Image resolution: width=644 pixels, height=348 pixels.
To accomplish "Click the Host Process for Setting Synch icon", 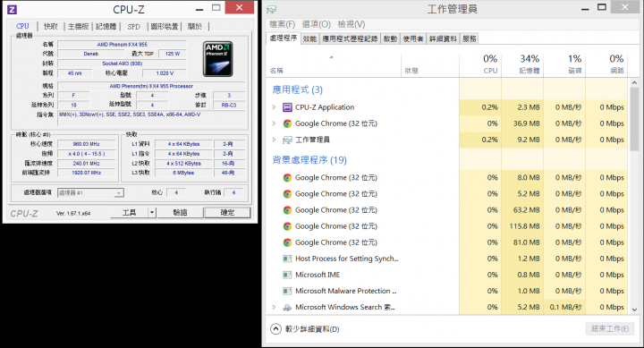I will click(x=287, y=259).
